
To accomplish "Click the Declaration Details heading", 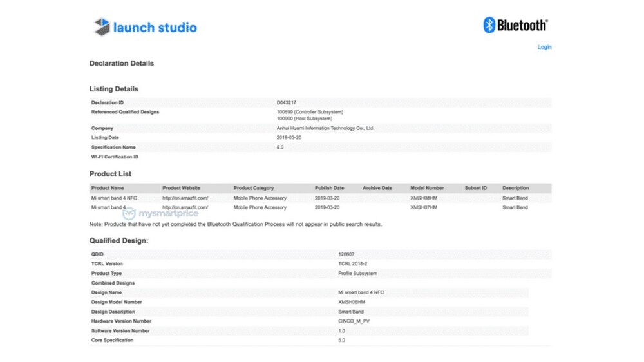I will 122,63.
